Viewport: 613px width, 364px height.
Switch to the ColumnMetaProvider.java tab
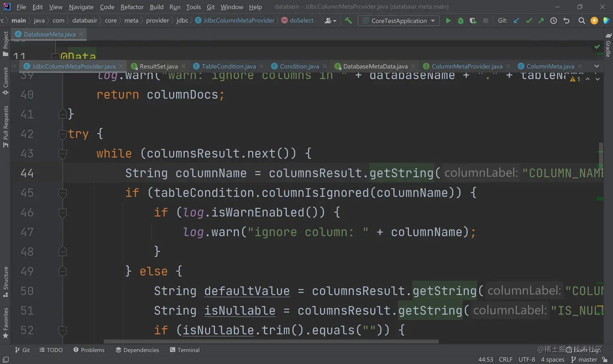(467, 66)
